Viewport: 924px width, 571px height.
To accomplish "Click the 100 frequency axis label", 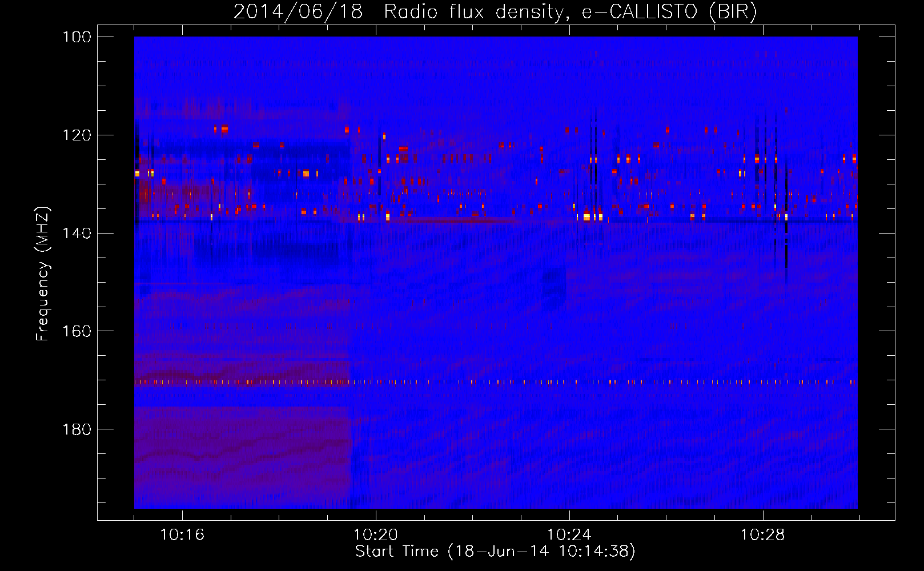I will [77, 37].
